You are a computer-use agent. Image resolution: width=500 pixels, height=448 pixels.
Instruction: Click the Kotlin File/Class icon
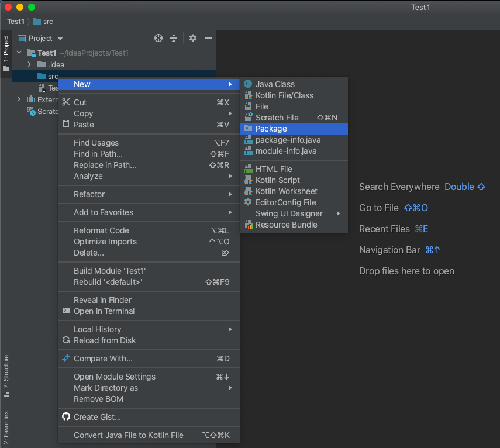[248, 95]
